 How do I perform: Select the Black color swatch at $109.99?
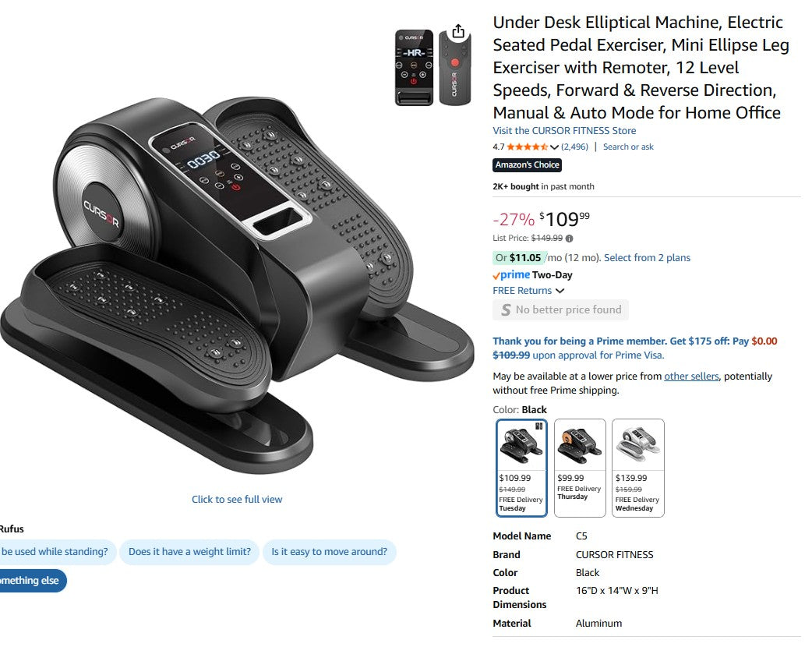pos(521,468)
